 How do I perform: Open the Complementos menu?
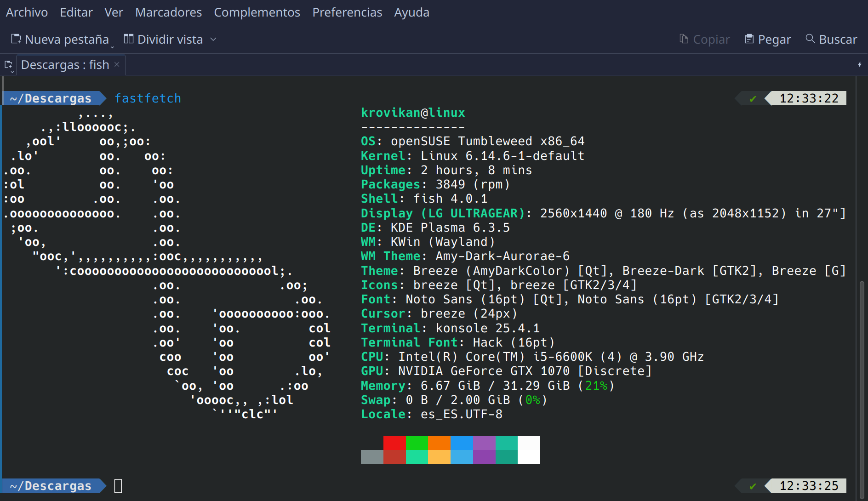257,12
